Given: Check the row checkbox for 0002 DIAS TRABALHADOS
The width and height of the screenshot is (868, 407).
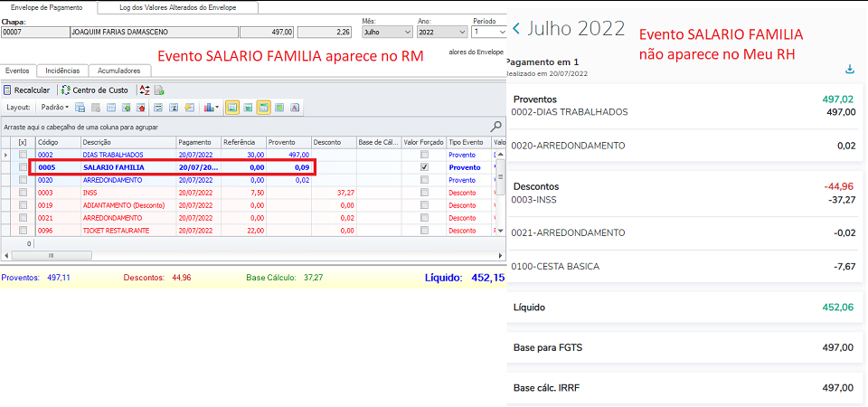Looking at the screenshot, I should 23,155.
